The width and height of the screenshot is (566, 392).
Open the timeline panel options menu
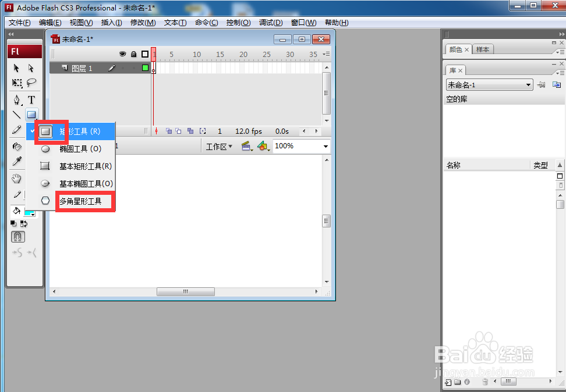click(x=326, y=54)
